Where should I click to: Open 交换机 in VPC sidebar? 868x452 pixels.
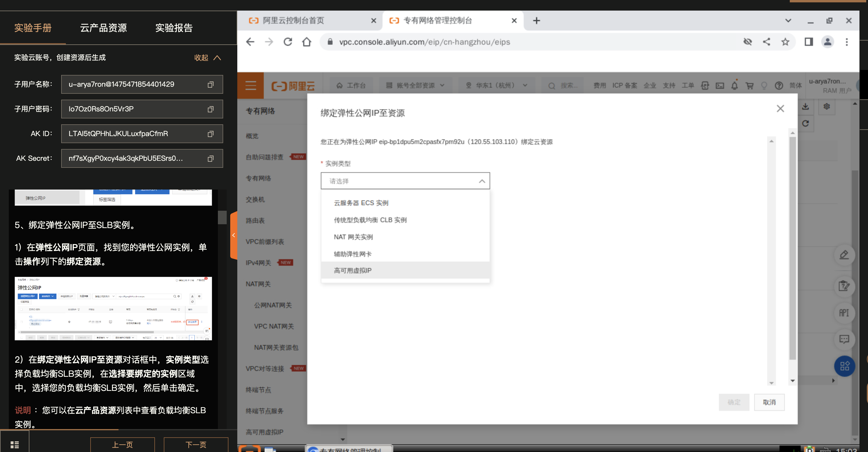[255, 199]
